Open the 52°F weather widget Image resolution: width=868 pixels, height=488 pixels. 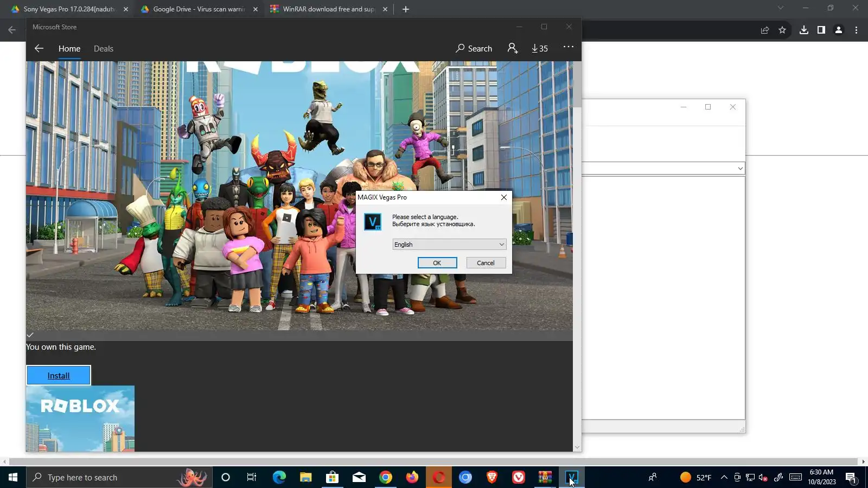[695, 477]
